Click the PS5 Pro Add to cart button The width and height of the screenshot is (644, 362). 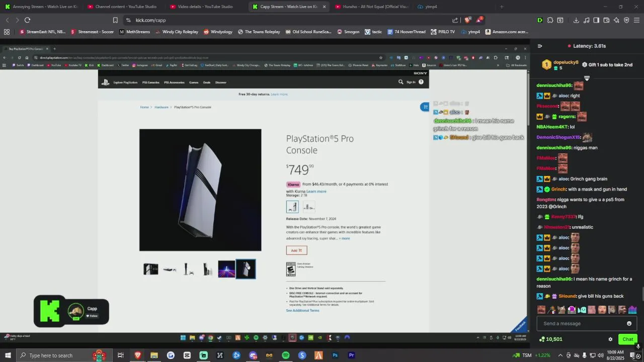click(296, 250)
